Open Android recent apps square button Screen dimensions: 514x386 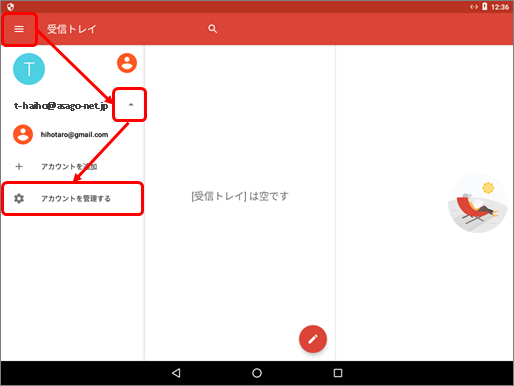(x=338, y=373)
